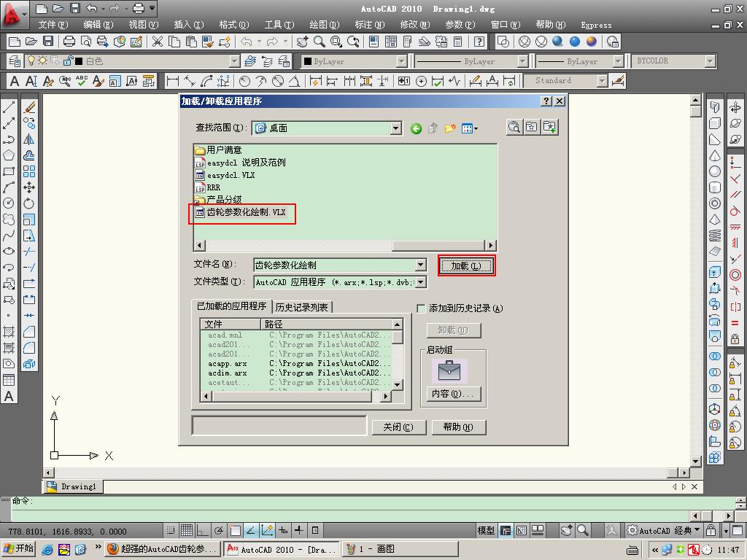Open the 修改(M) menu
747x560 pixels.
pyautogui.click(x=415, y=25)
